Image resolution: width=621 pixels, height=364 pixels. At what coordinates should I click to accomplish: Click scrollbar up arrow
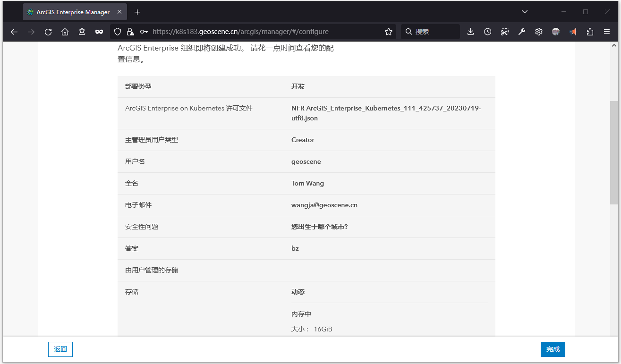click(614, 46)
